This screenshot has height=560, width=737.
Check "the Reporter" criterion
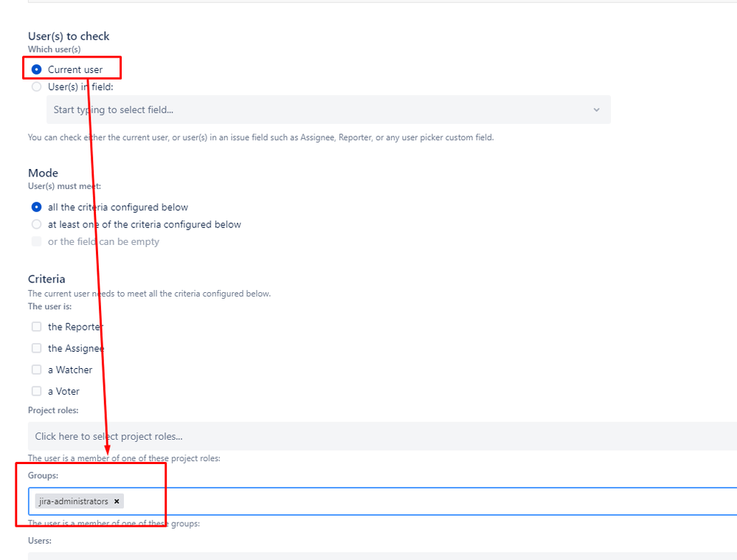[x=36, y=326]
